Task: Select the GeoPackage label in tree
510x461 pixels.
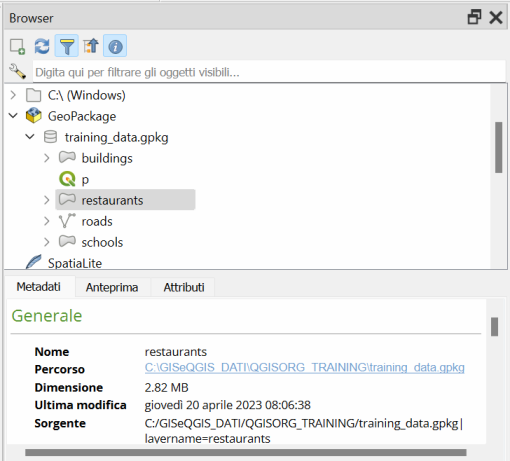Action: click(82, 116)
